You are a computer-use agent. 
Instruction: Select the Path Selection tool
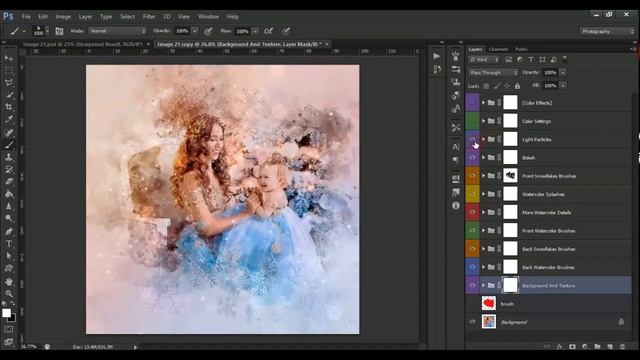pyautogui.click(x=9, y=256)
